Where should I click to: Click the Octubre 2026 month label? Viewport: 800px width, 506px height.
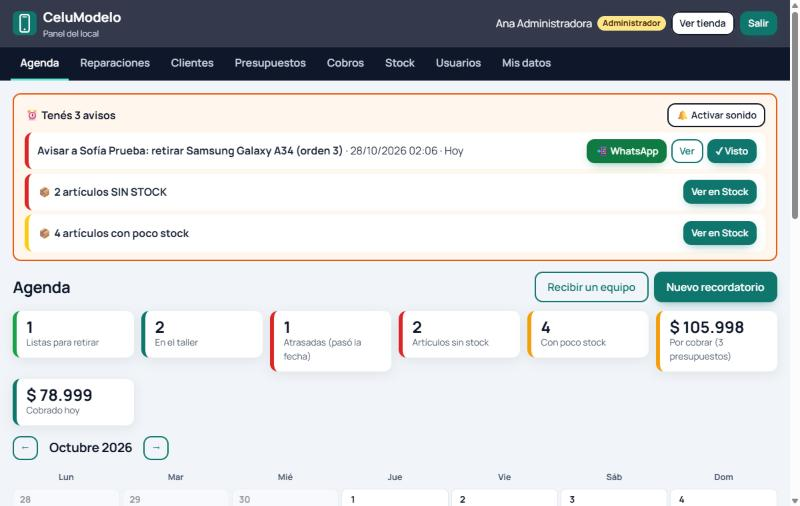tap(90, 448)
